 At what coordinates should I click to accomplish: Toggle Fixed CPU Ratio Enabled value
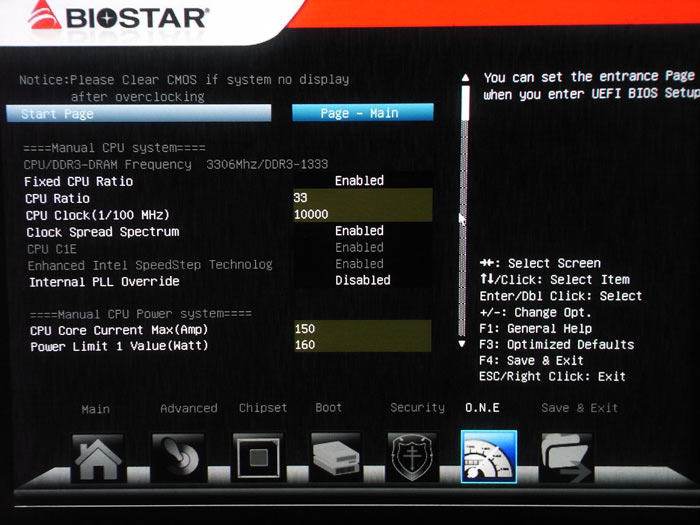359,181
